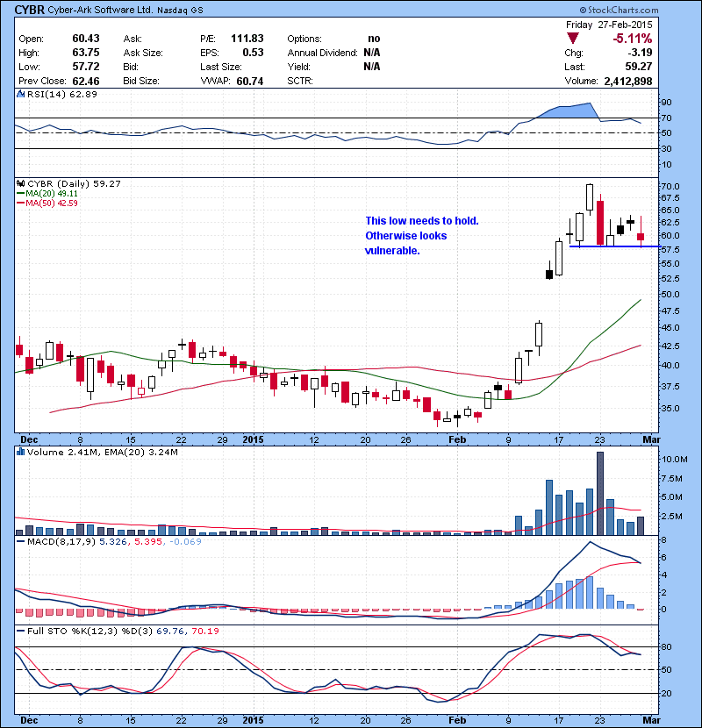Click the CYBR ticker symbol title
The image size is (702, 728).
point(30,10)
